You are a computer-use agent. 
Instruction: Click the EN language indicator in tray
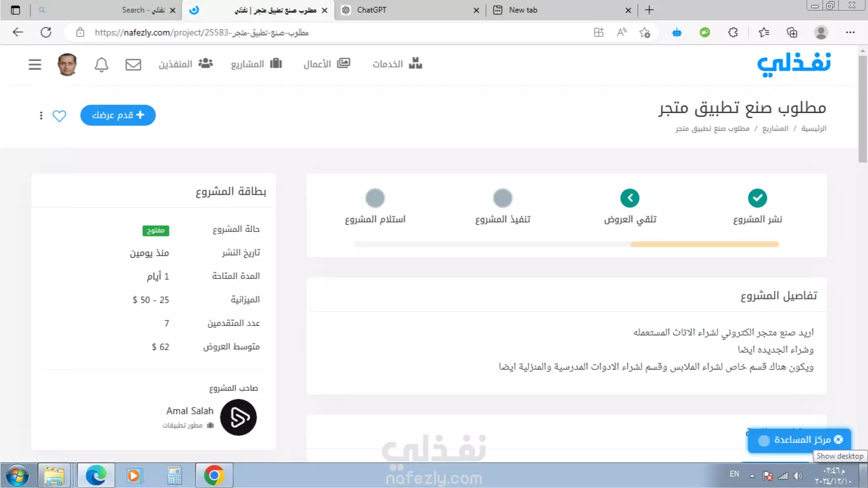tap(734, 475)
